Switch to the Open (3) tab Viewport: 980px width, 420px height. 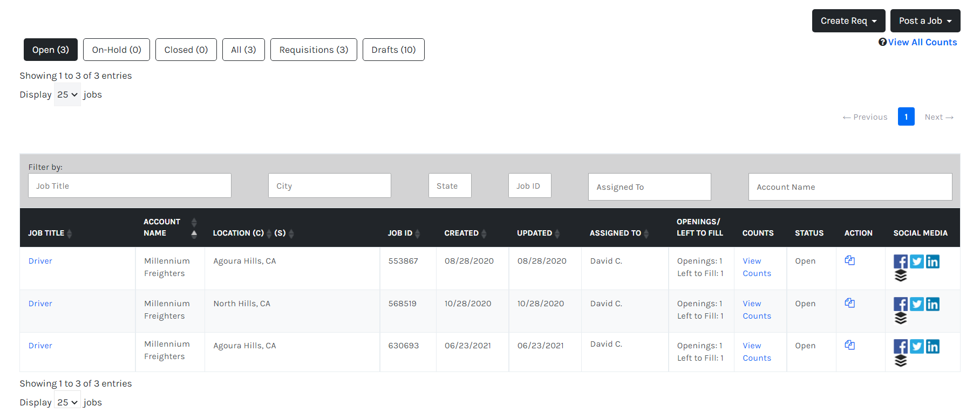(51, 50)
